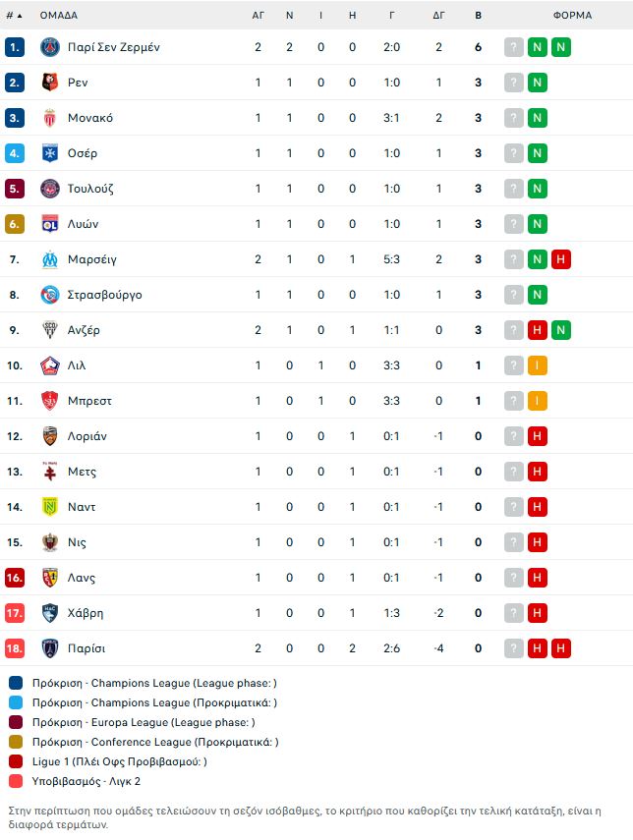Sort teams by the ΟΜΑΔΑ column header
Image resolution: width=633 pixels, height=840 pixels.
point(58,16)
